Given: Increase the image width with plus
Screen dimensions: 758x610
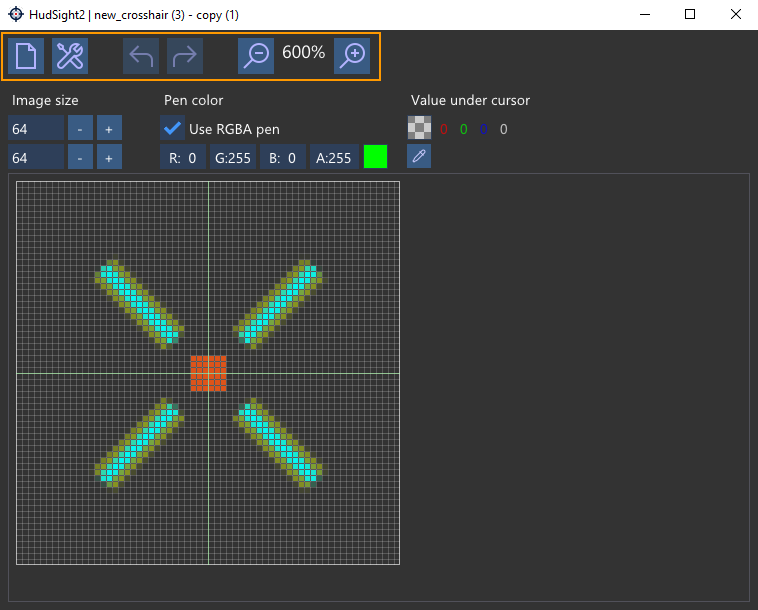Looking at the screenshot, I should (109, 128).
